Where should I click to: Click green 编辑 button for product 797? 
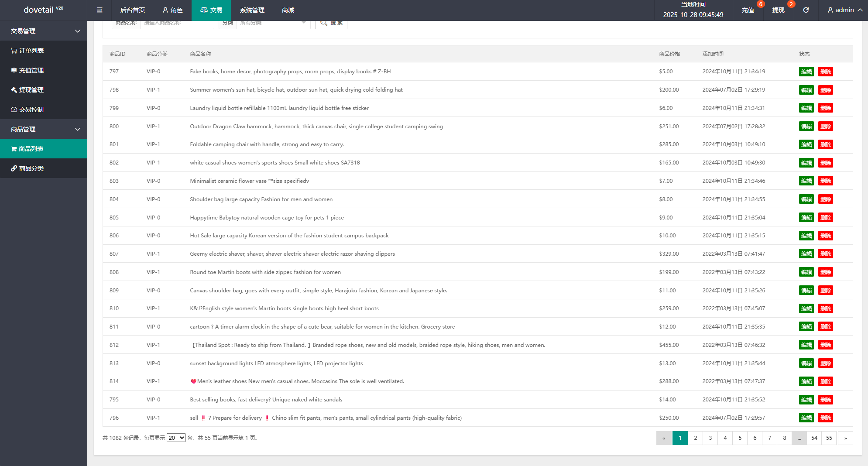[806, 72]
